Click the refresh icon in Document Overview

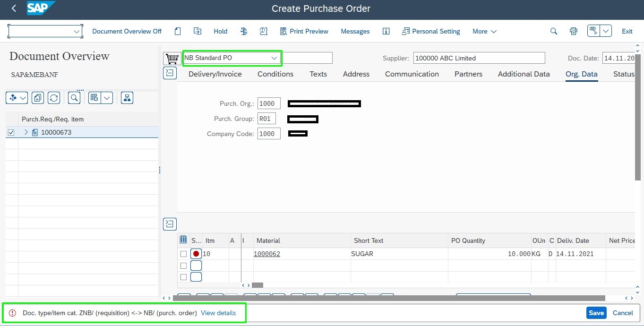coord(54,98)
